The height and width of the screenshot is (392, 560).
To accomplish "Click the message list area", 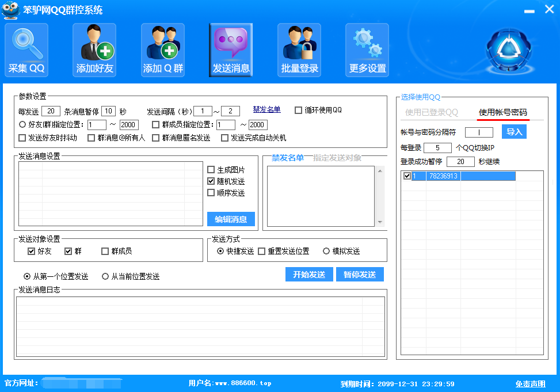I will (111, 193).
